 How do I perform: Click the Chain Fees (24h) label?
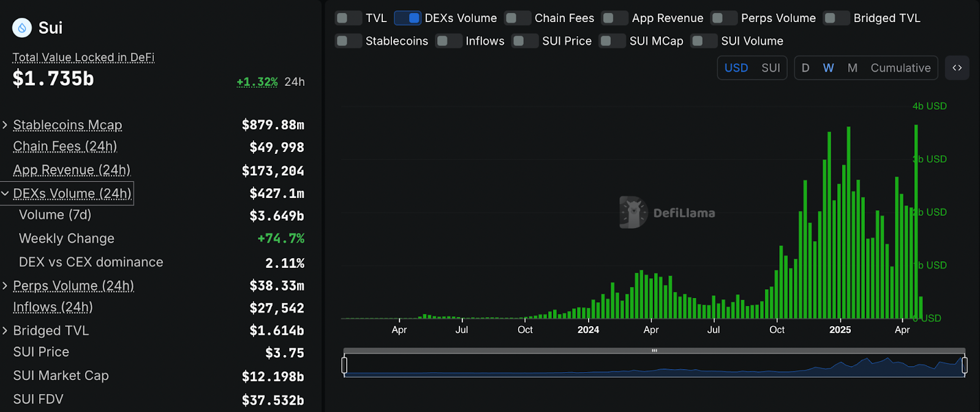point(65,147)
